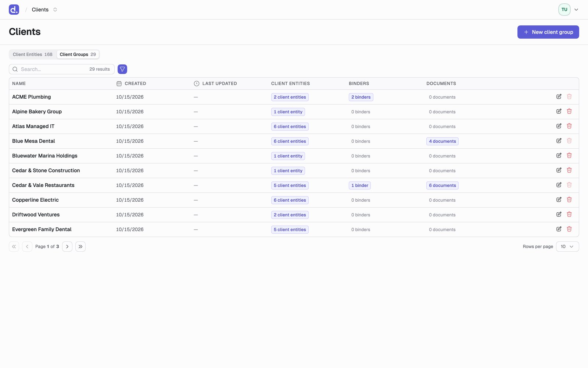Open the Copperline Electric row name
Image resolution: width=588 pixels, height=368 pixels.
35,200
